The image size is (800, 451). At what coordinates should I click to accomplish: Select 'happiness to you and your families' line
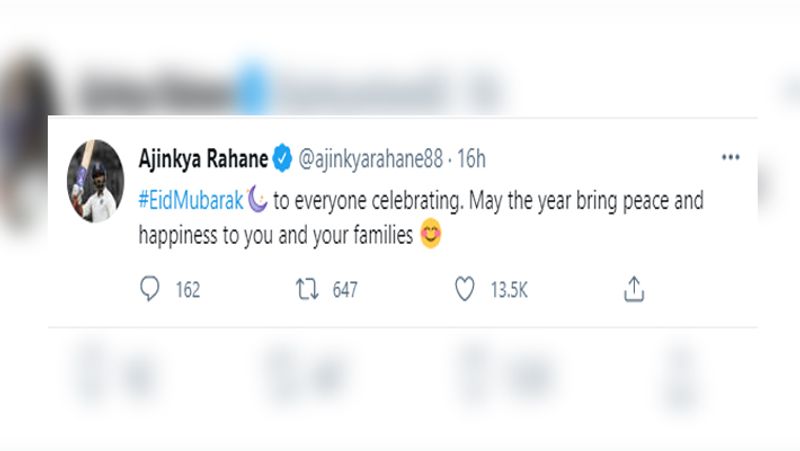[276, 235]
